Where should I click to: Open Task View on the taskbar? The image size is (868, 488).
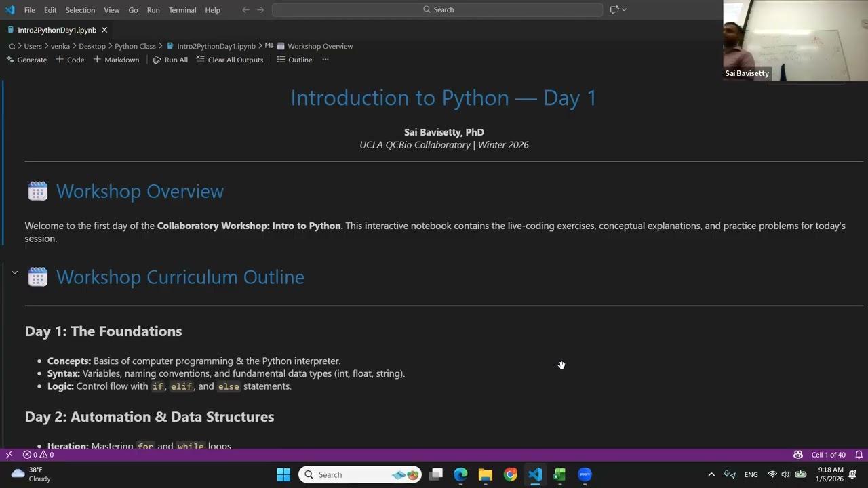click(x=436, y=474)
